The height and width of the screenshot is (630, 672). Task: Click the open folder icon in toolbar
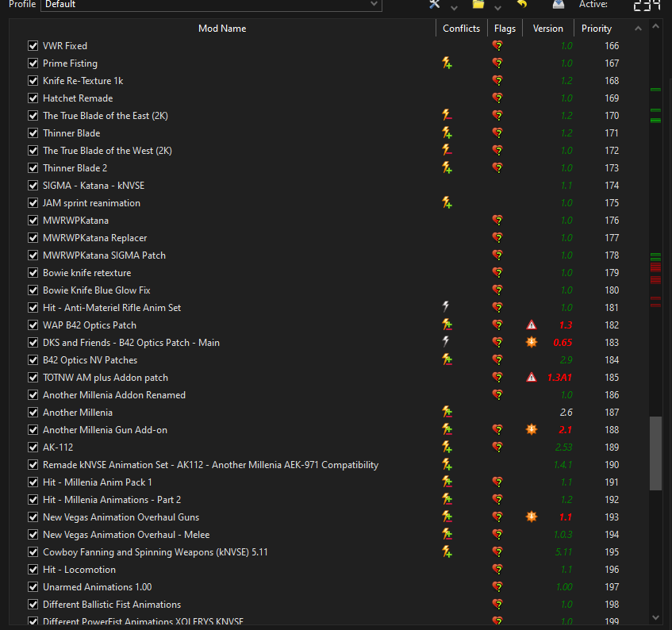478,4
